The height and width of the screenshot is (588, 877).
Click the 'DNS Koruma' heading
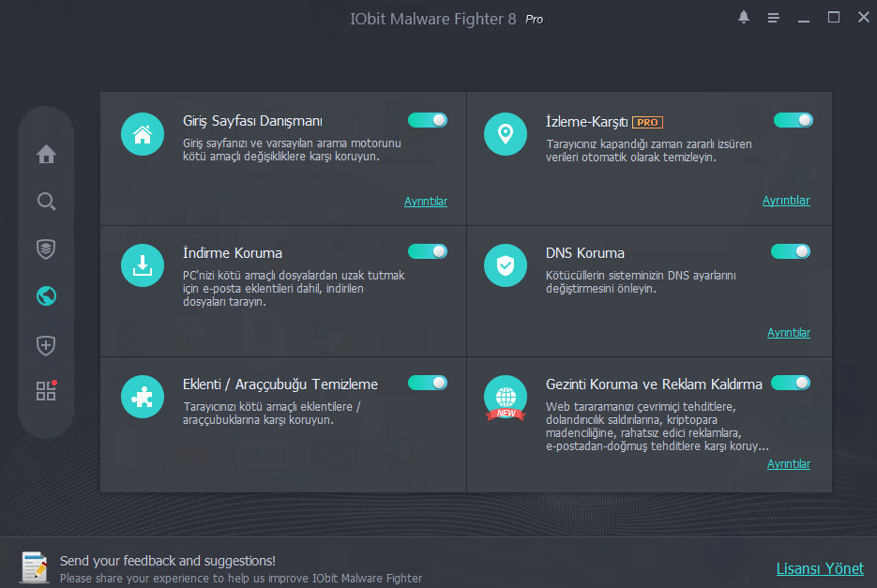585,253
